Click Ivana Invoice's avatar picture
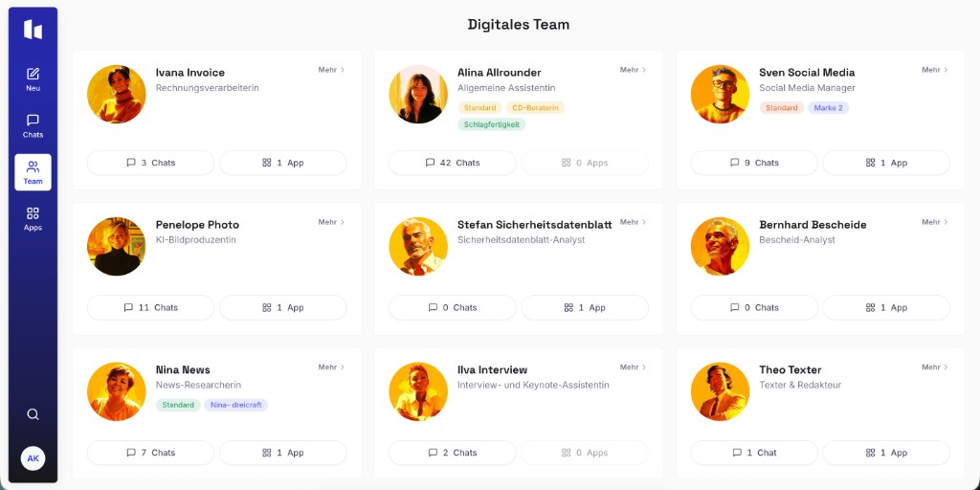The width and height of the screenshot is (980, 490). coord(116,95)
